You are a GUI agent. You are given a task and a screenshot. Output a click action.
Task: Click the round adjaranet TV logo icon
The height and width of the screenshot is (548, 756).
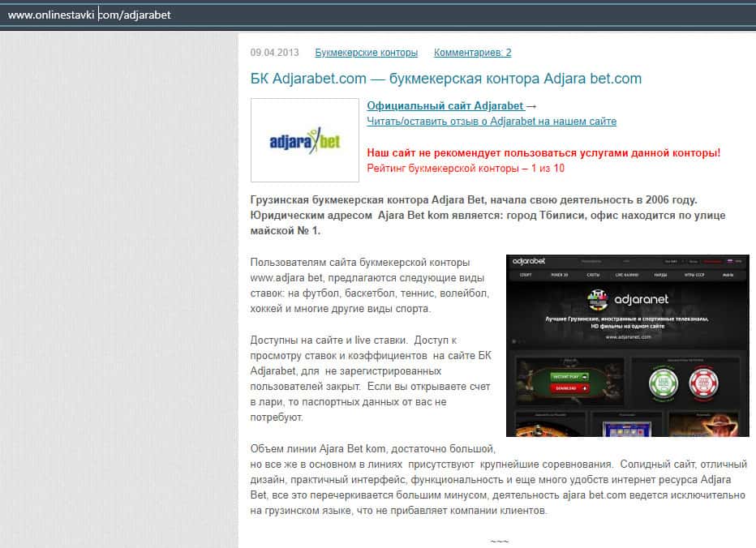[598, 299]
